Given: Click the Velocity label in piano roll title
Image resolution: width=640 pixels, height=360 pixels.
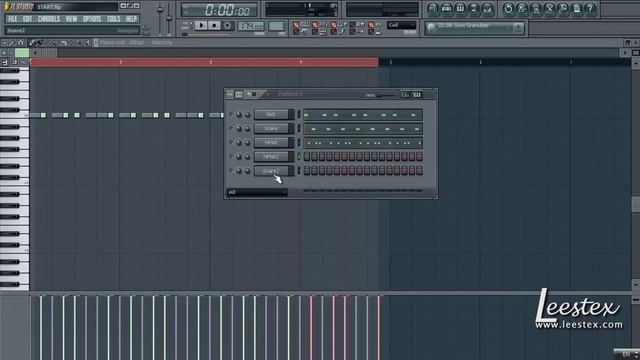Looking at the screenshot, I should (162, 42).
